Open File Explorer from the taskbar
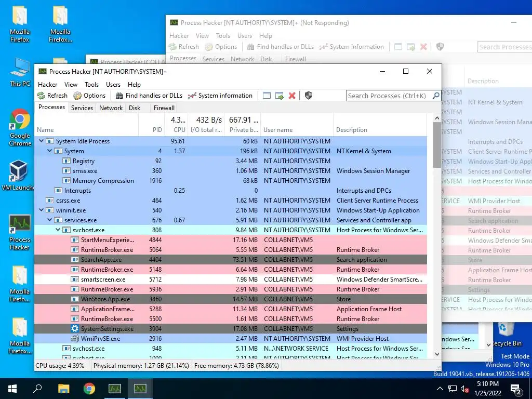Viewport: 532px width, 399px height. coord(63,389)
